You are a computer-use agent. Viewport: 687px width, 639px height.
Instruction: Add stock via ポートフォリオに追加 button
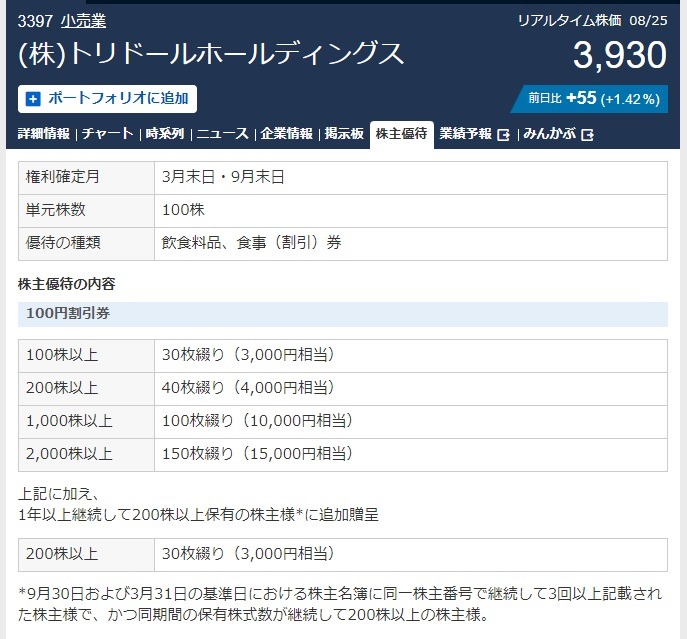107,99
